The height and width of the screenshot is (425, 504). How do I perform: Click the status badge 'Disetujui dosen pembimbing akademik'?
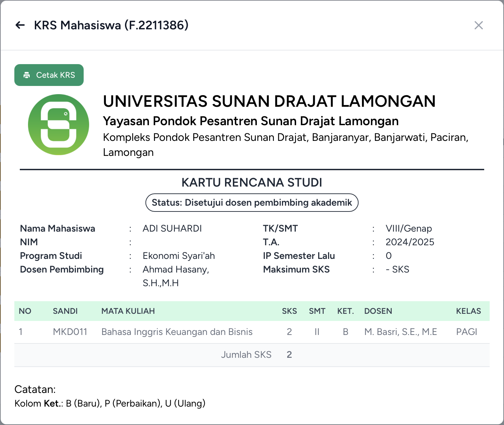252,203
